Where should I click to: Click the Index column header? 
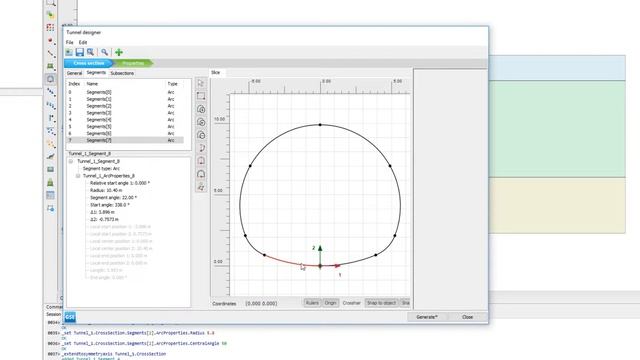pos(74,84)
